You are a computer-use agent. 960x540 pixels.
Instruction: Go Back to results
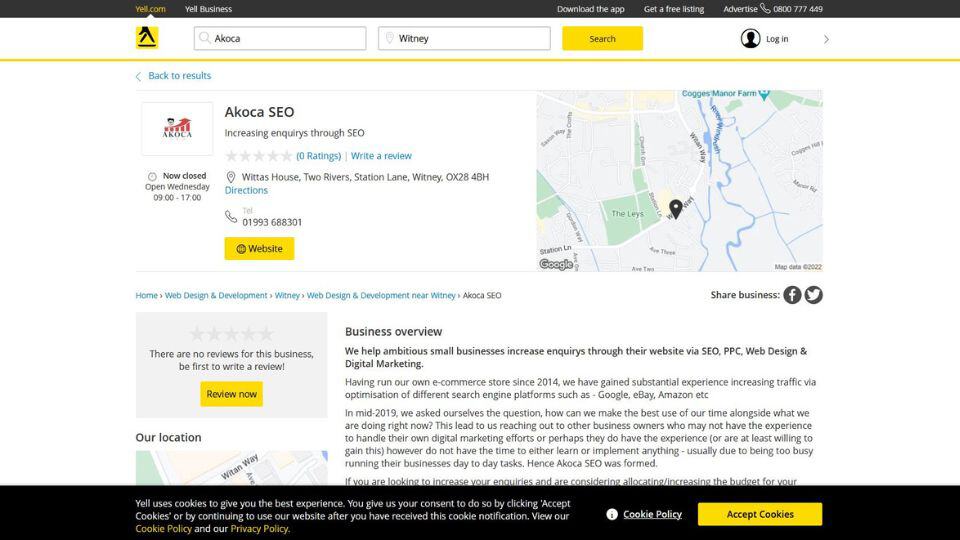179,76
